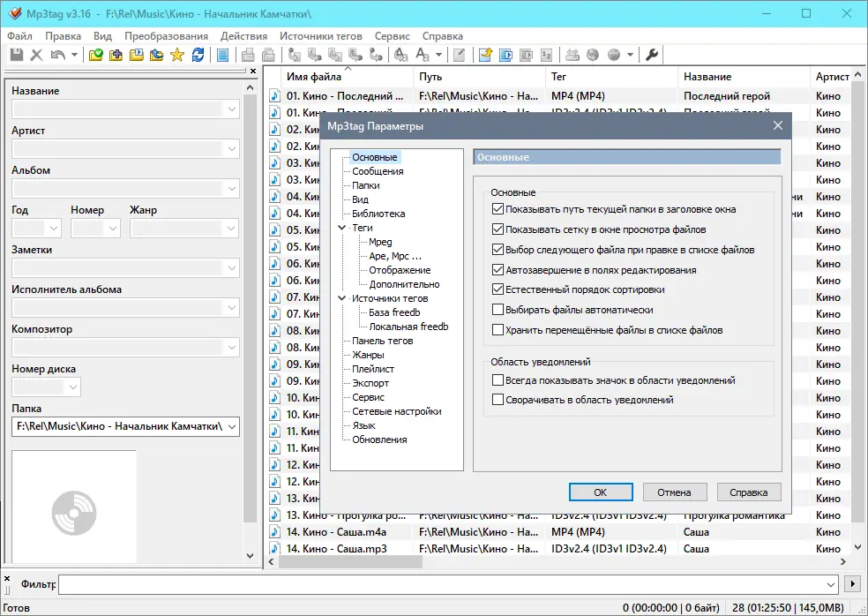Click the Change directory folder icon with green check

(96, 55)
